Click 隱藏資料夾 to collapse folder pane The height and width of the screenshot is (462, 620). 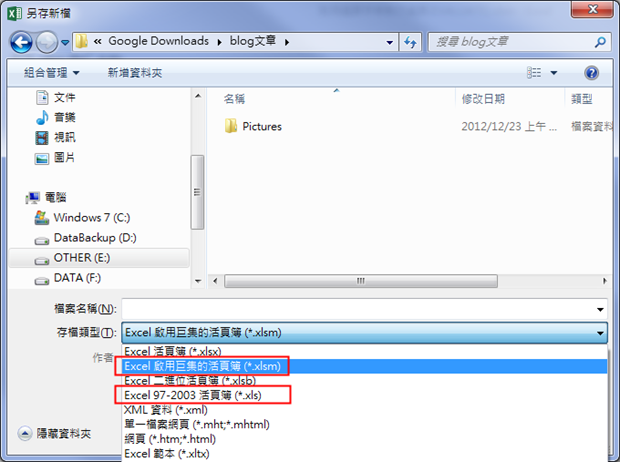click(55, 434)
